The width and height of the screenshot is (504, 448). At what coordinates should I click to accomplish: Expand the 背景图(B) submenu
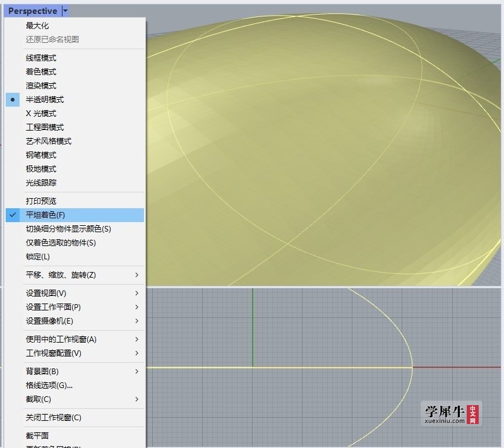point(75,372)
